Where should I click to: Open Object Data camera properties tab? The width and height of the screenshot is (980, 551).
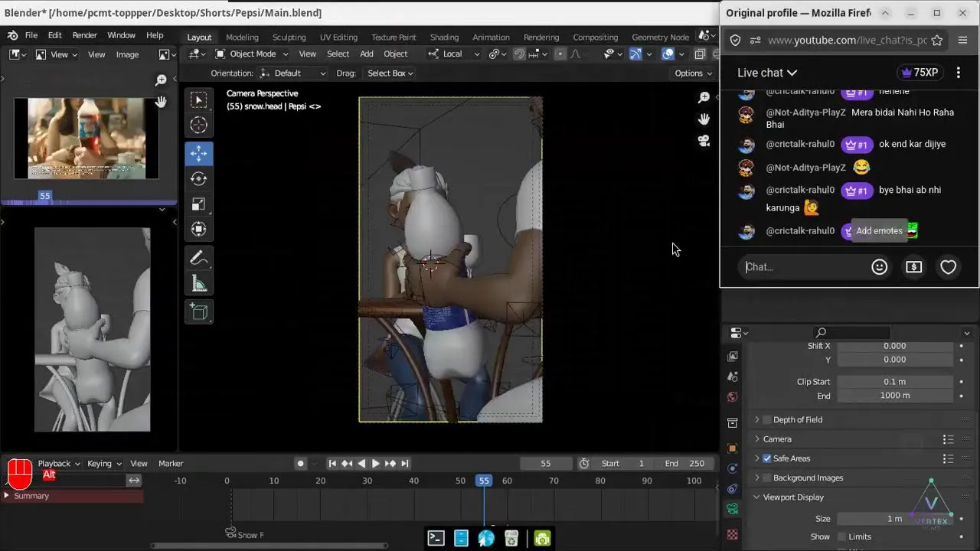tap(733, 508)
